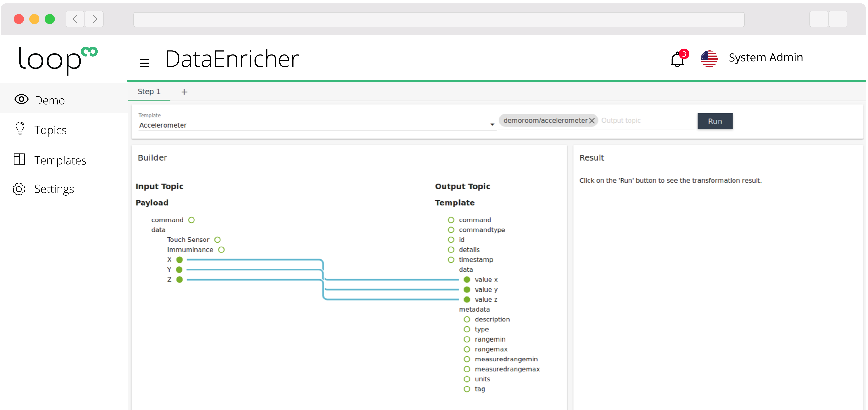
Task: Select the tag connector circle
Action: [467, 389]
